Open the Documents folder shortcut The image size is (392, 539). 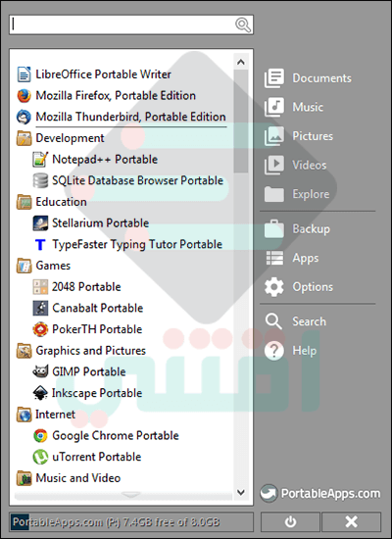click(308, 78)
